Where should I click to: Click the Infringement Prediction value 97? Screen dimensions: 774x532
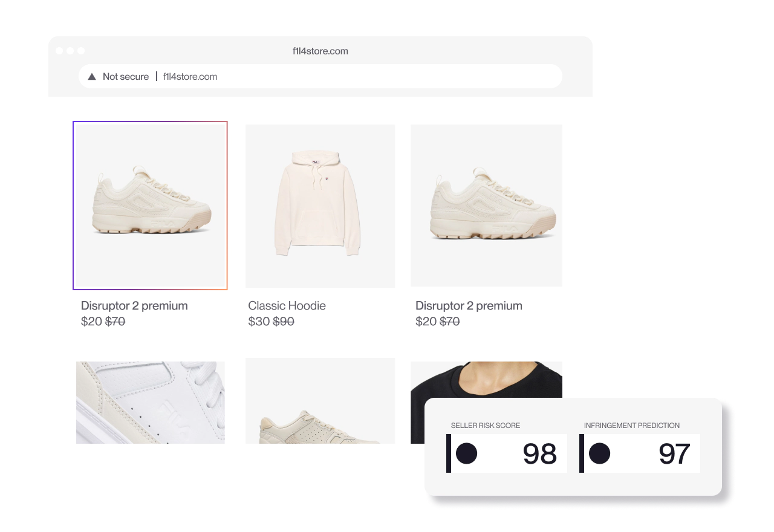pos(674,454)
